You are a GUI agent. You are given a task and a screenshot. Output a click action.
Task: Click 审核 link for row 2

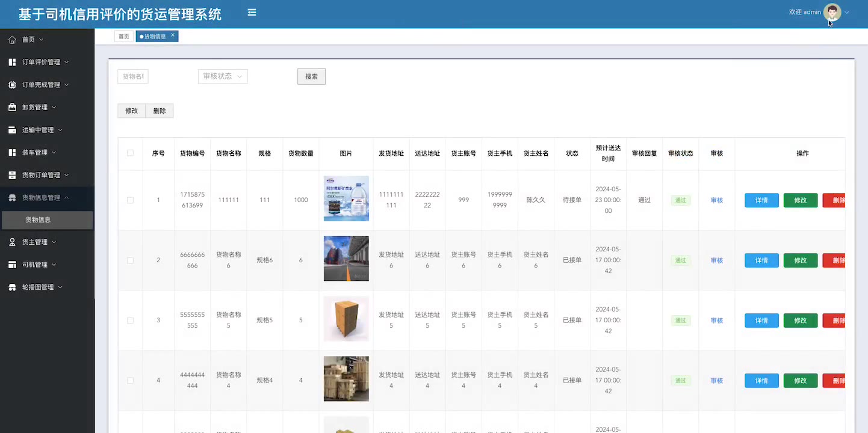716,260
